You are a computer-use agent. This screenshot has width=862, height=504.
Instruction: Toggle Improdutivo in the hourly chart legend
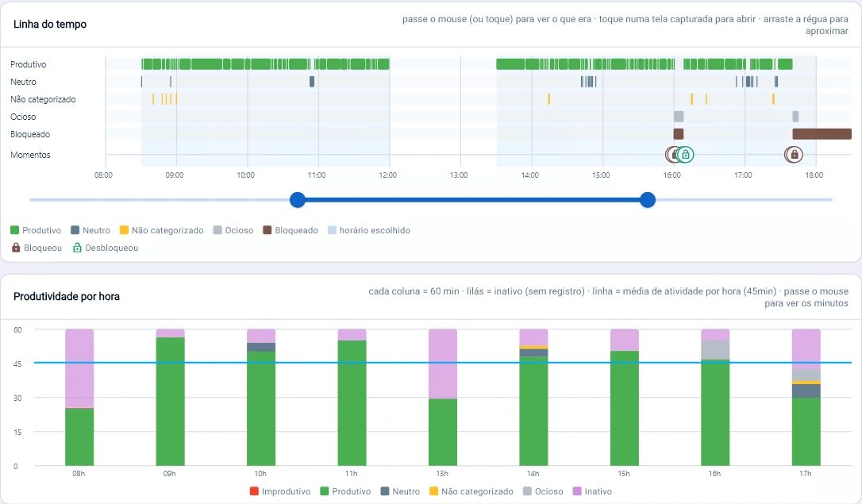(280, 491)
